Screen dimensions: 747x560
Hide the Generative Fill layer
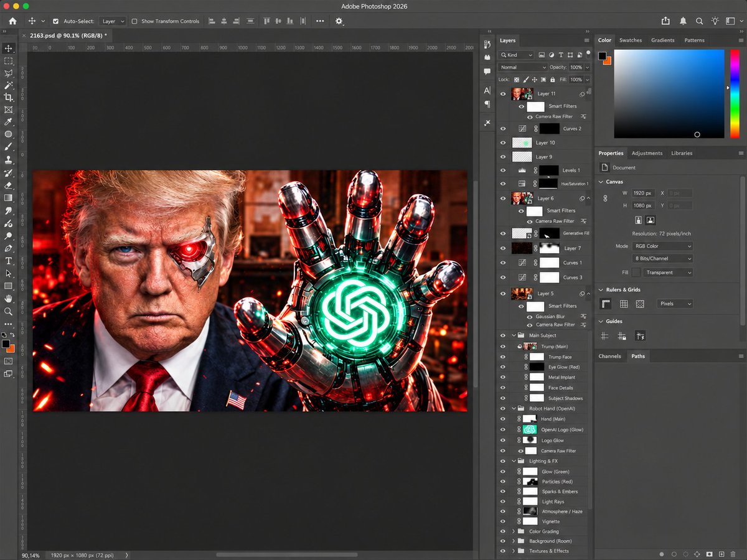(x=503, y=233)
